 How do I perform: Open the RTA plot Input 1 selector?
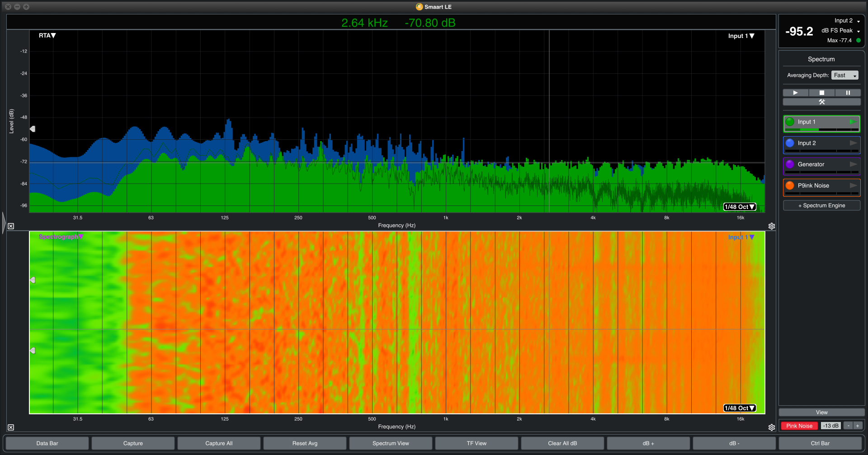(741, 36)
